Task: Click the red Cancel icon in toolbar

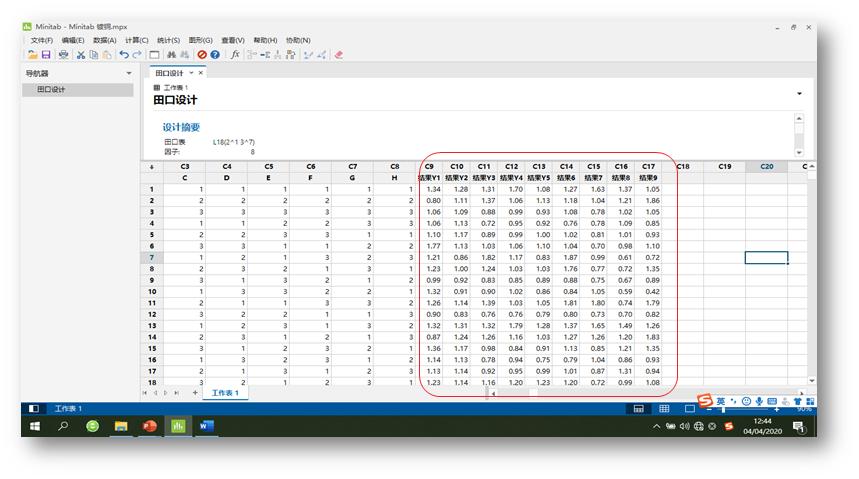Action: [202, 54]
